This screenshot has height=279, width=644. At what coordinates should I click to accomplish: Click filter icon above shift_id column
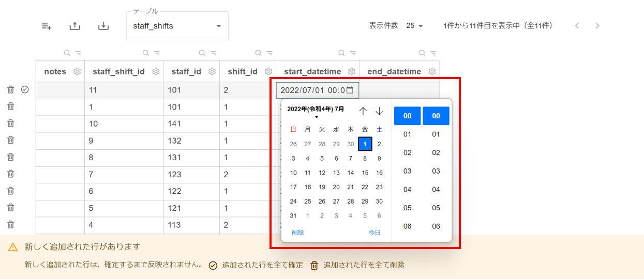point(269,53)
